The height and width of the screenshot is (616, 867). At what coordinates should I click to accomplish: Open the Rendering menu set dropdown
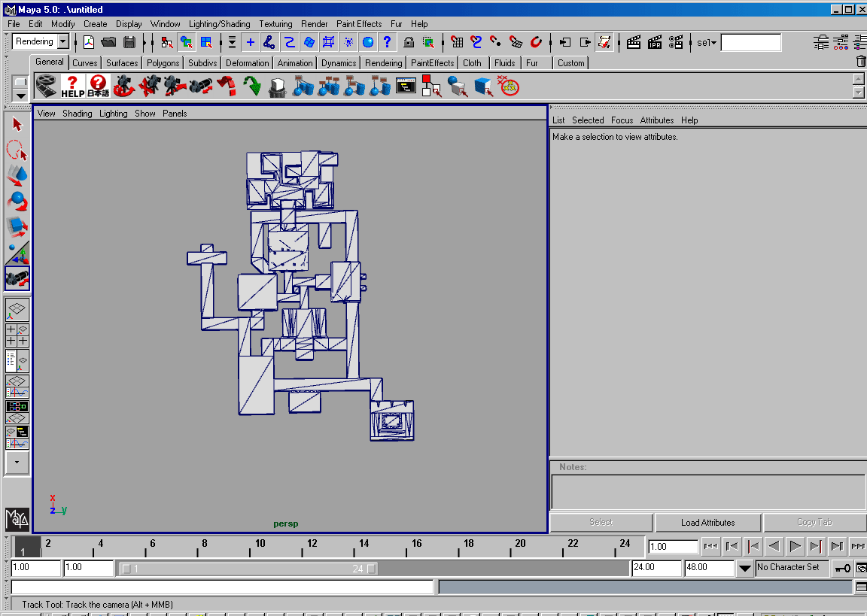(62, 42)
